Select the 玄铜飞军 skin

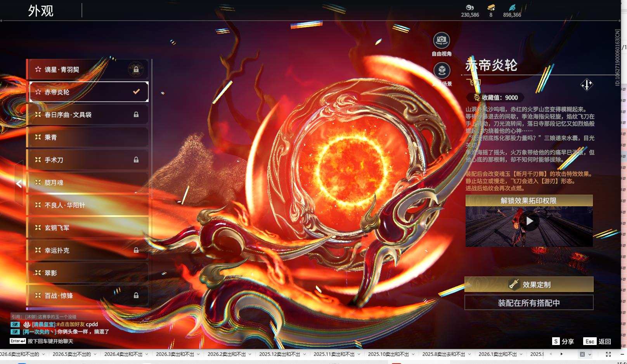point(88,228)
